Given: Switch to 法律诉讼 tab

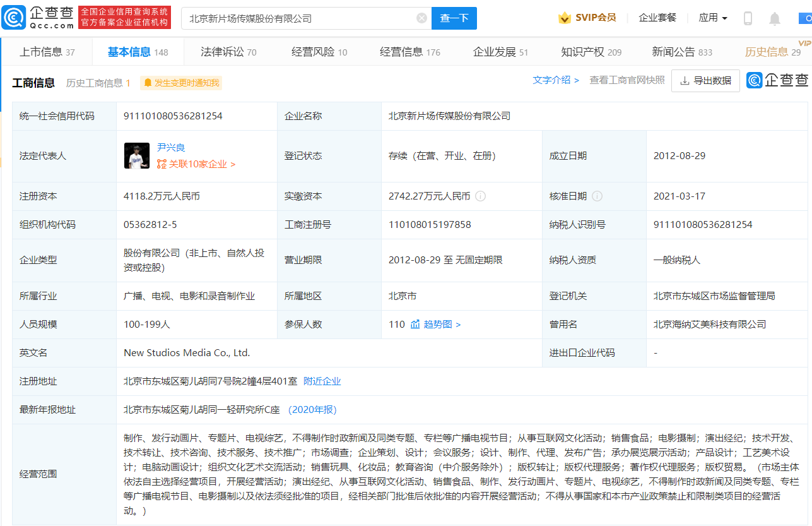Looking at the screenshot, I should pos(228,52).
